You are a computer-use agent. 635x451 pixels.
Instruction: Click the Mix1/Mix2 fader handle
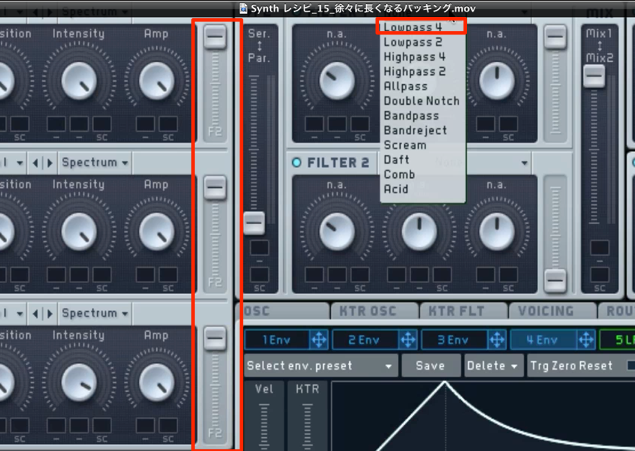594,76
